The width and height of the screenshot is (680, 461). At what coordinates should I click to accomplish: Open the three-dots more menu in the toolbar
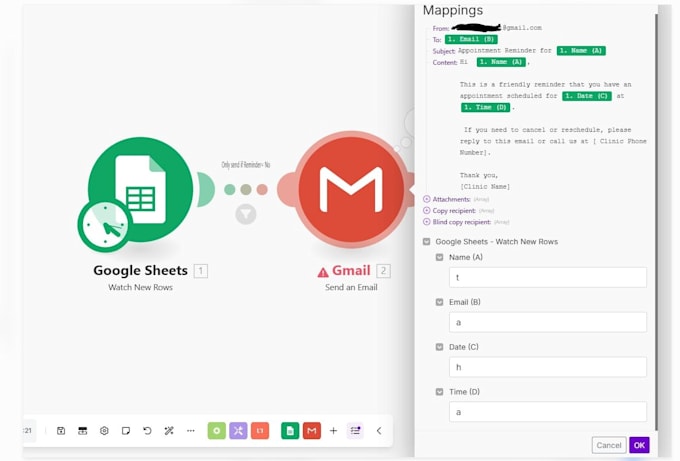[191, 431]
